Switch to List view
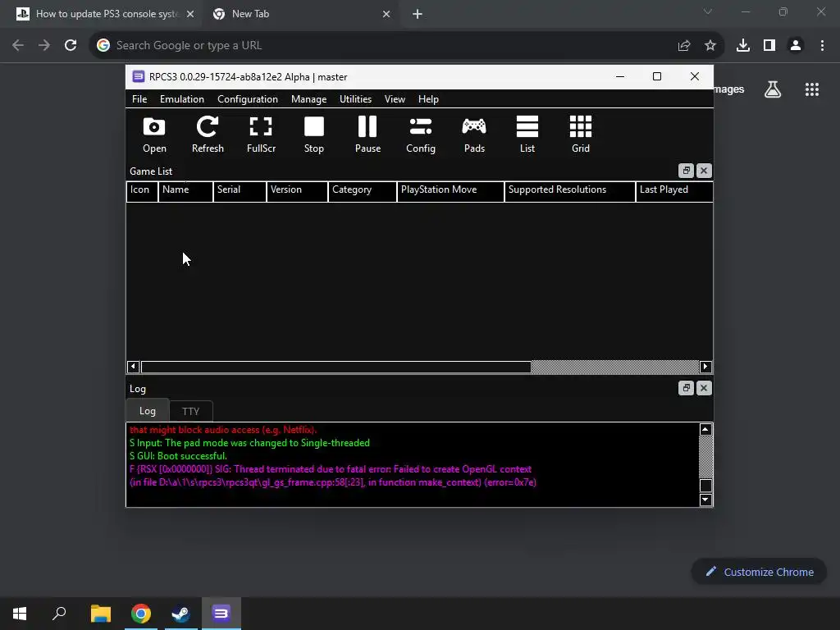The image size is (840, 630). (527, 135)
